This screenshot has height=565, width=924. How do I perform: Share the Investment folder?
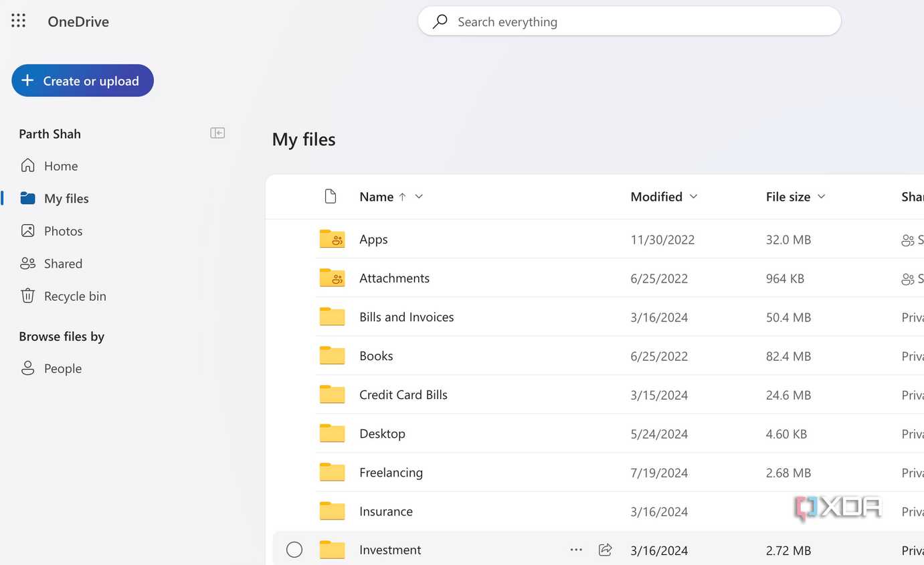(606, 550)
